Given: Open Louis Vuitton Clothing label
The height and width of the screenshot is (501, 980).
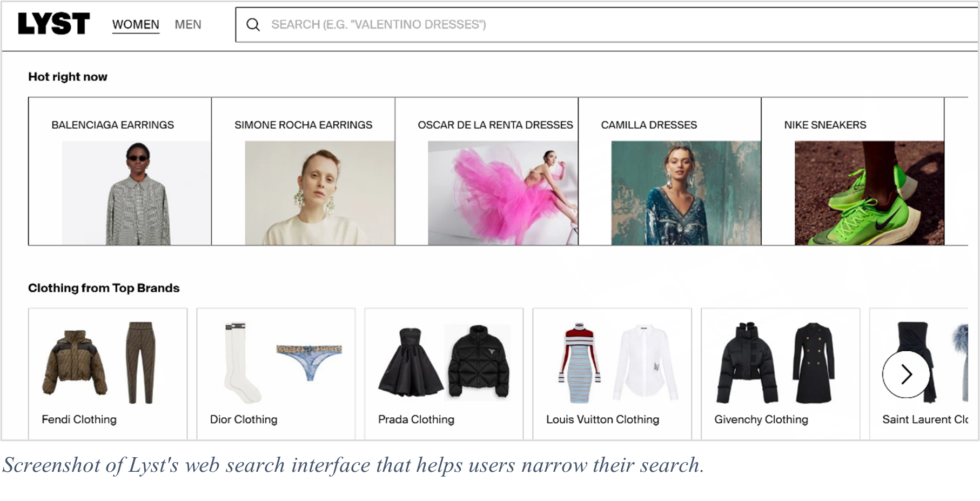Looking at the screenshot, I should (x=602, y=419).
